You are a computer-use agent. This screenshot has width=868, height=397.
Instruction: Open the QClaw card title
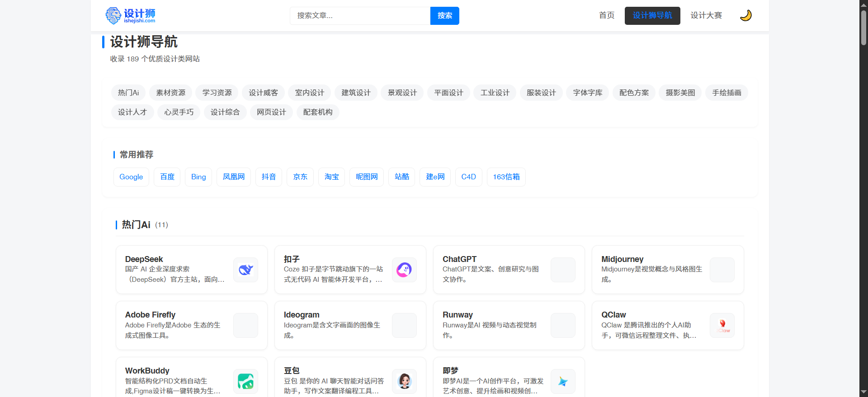(613, 315)
